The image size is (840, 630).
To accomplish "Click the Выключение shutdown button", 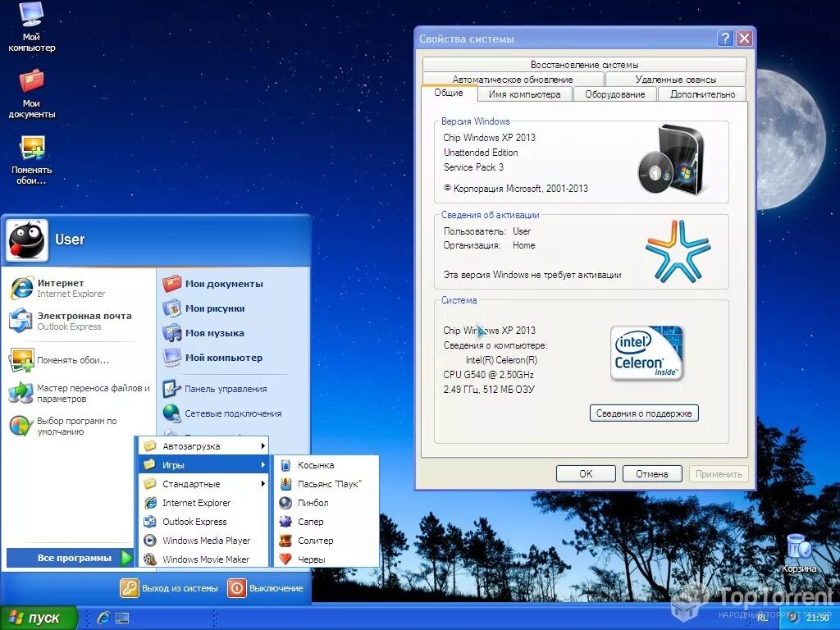I will 266,587.
